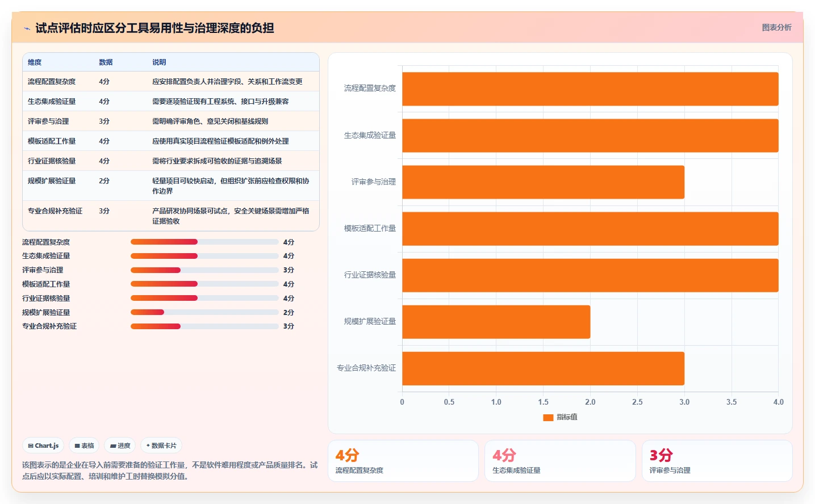The height and width of the screenshot is (504, 815).
Task: Click the 指标值 legend text
Action: click(567, 417)
